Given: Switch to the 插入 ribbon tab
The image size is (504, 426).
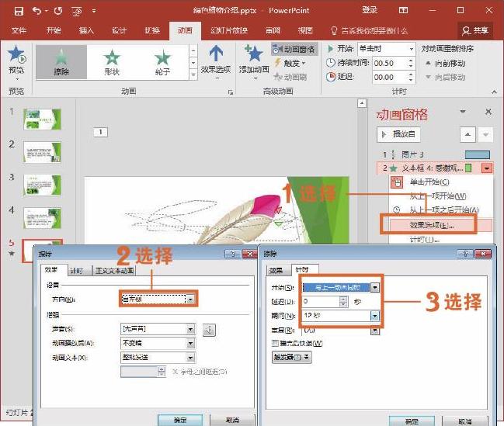Looking at the screenshot, I should point(86,30).
